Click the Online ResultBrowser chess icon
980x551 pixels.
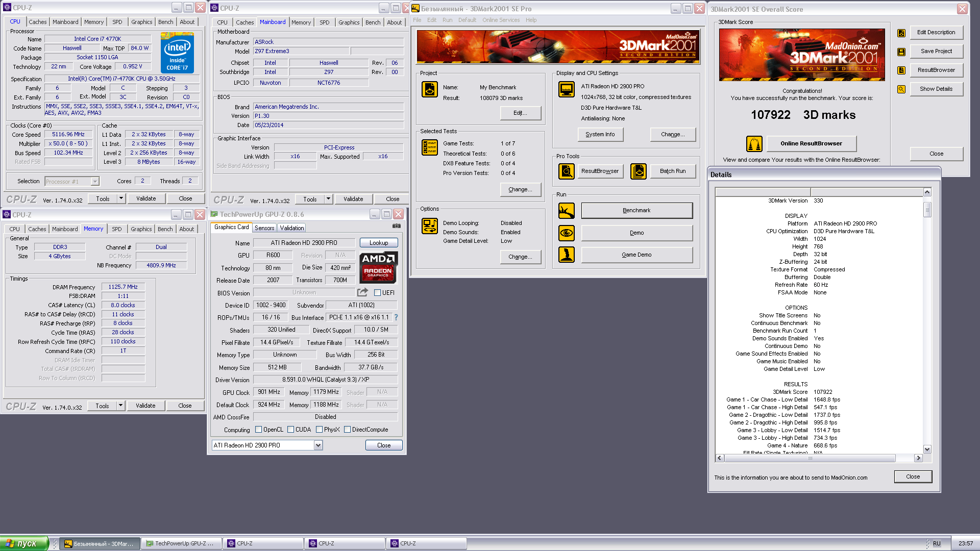click(x=754, y=144)
